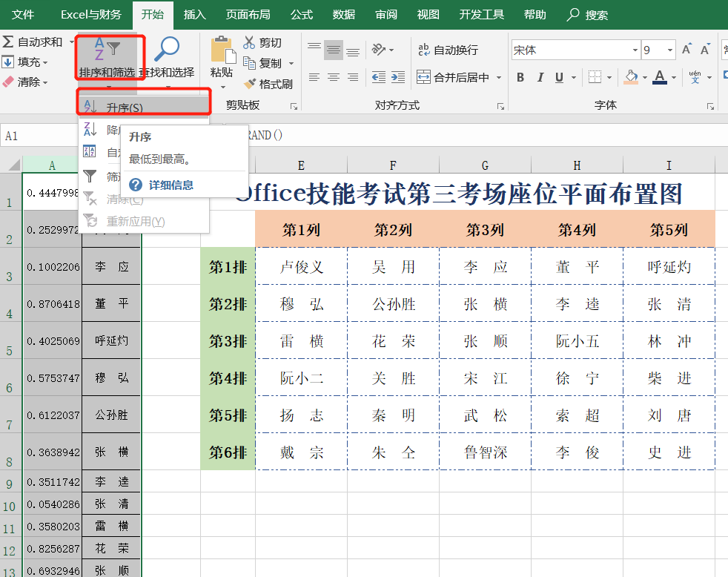Expand the Merge and Center arrow
The width and height of the screenshot is (728, 577).
pos(499,78)
